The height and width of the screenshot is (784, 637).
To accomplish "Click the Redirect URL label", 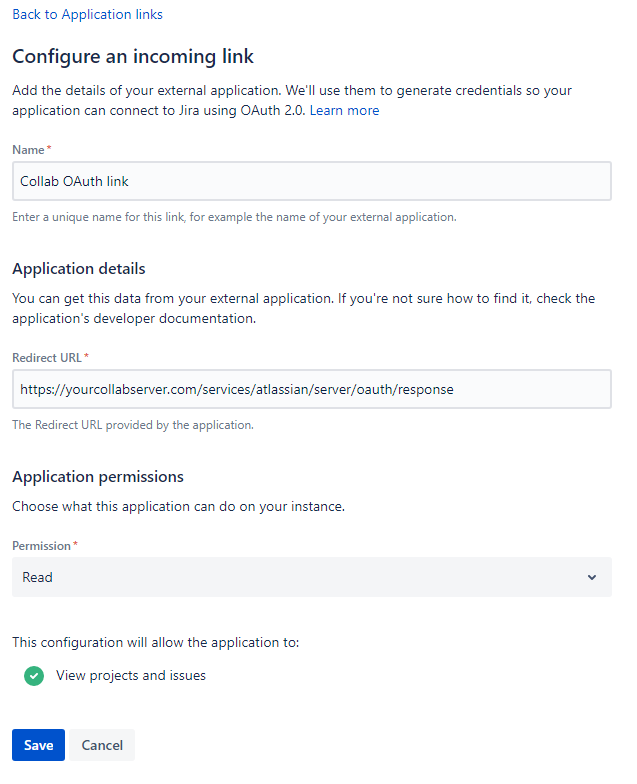I will click(x=47, y=357).
